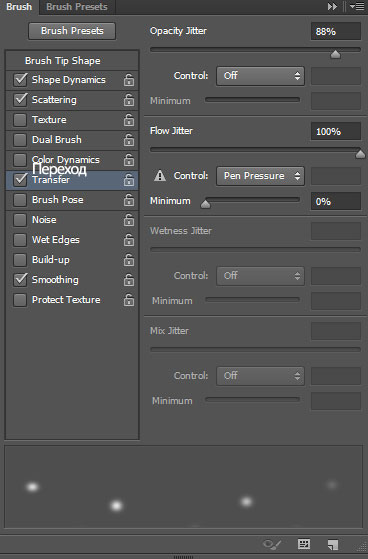Image resolution: width=368 pixels, height=559 pixels.
Task: Click the brush stroke preview area
Action: point(184,487)
